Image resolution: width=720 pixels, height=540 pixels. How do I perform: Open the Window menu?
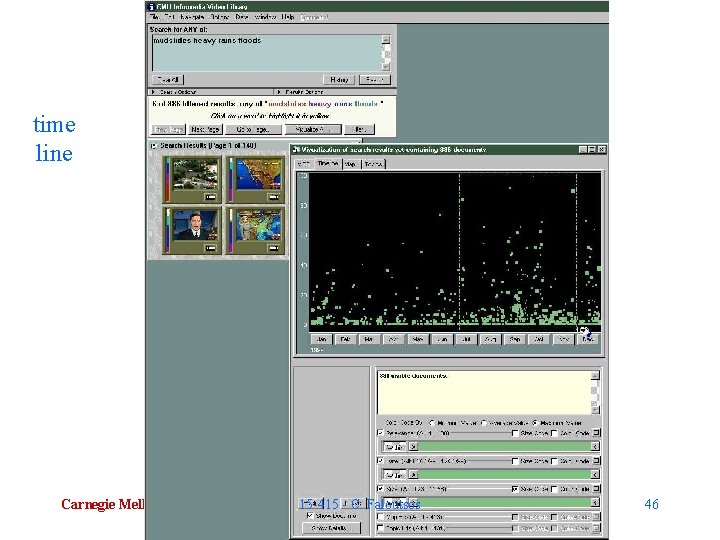[x=265, y=17]
